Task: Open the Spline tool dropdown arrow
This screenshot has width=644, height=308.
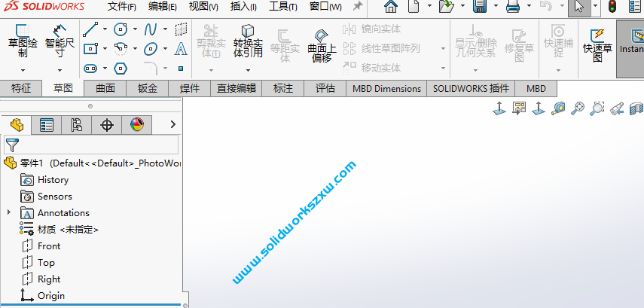Action: (x=165, y=29)
